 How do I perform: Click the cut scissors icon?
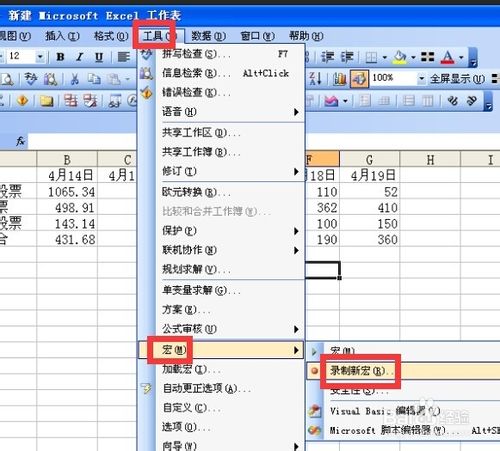tap(75, 79)
